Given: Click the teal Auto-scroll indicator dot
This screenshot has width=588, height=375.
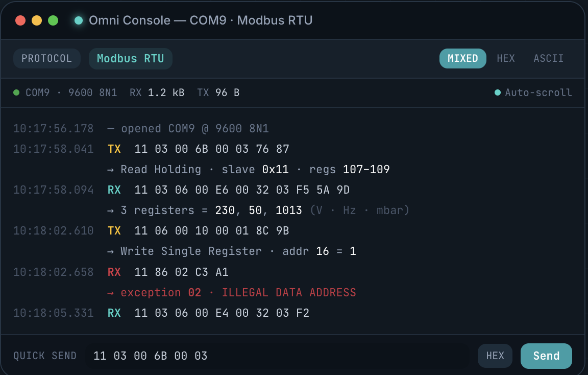Looking at the screenshot, I should tap(498, 92).
